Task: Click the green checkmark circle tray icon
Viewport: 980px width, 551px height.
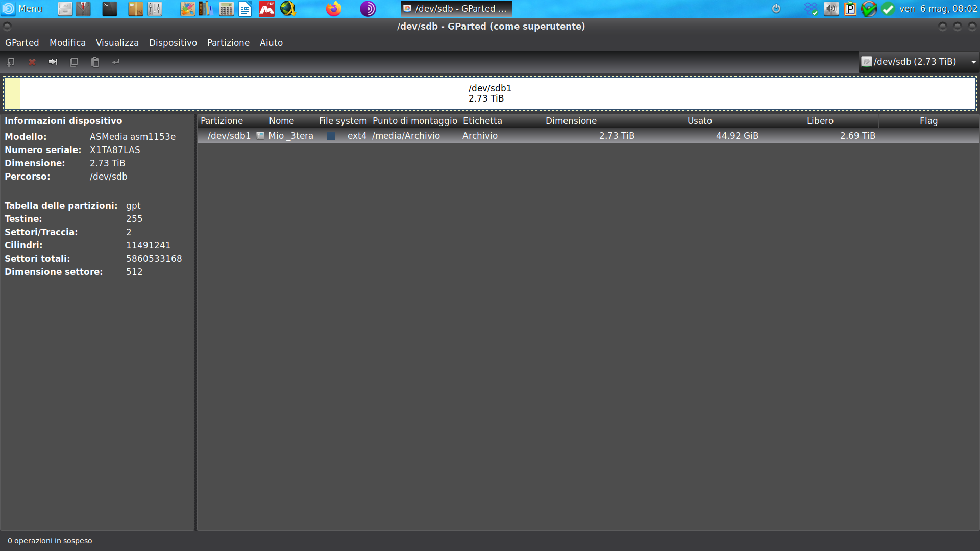Action: click(888, 9)
